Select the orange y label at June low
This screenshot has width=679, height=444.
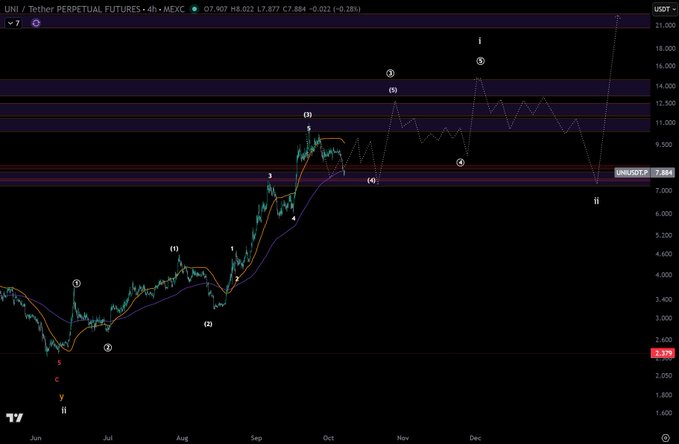(61, 396)
